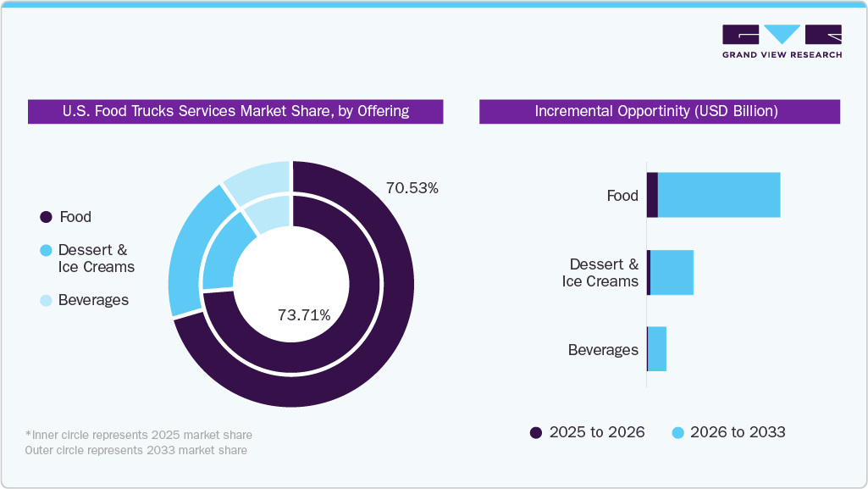This screenshot has height=489, width=868.
Task: Select the Dessert & Ice Creams donut legend label
Action: (97, 258)
